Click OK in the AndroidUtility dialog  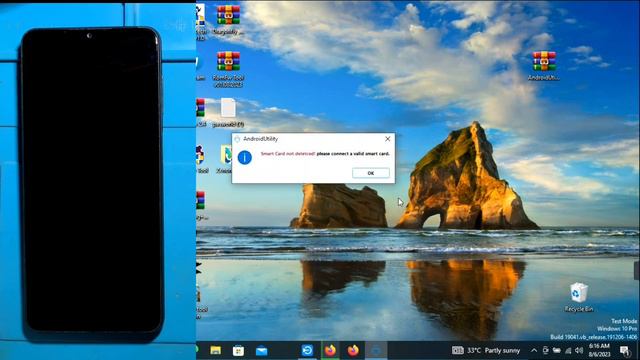tap(371, 173)
